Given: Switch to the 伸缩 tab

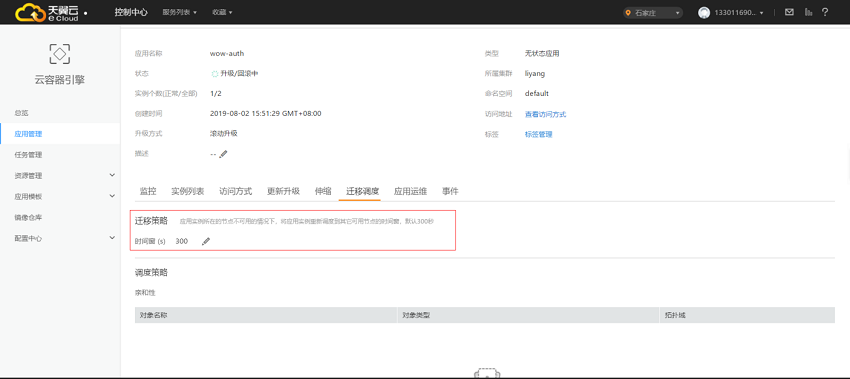Looking at the screenshot, I should [x=323, y=191].
